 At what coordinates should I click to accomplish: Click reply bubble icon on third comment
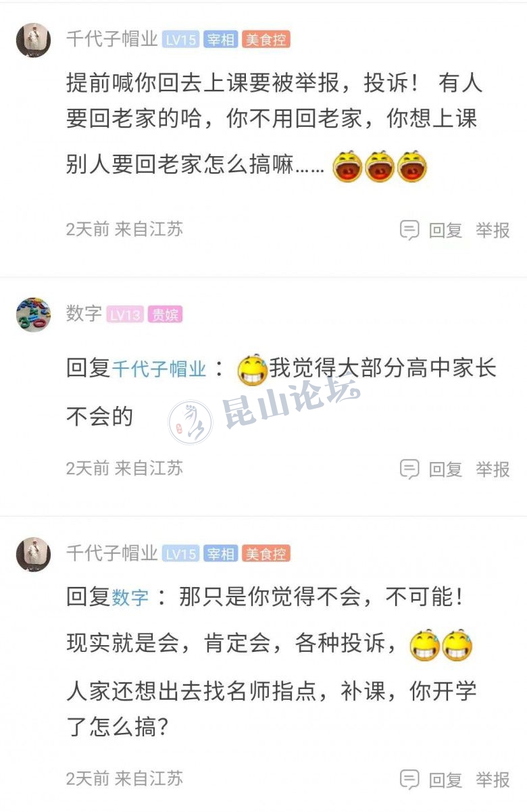(409, 779)
